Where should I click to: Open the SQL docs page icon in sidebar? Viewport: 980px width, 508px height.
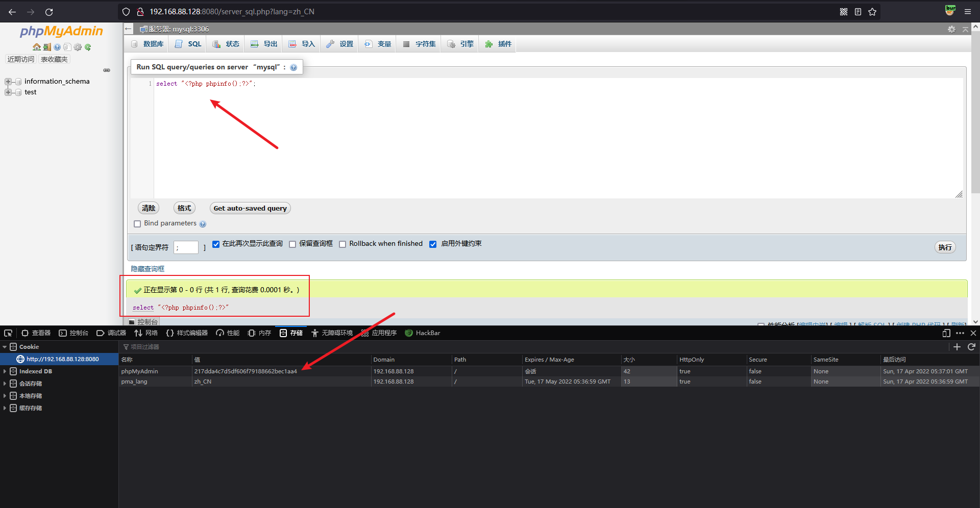67,47
